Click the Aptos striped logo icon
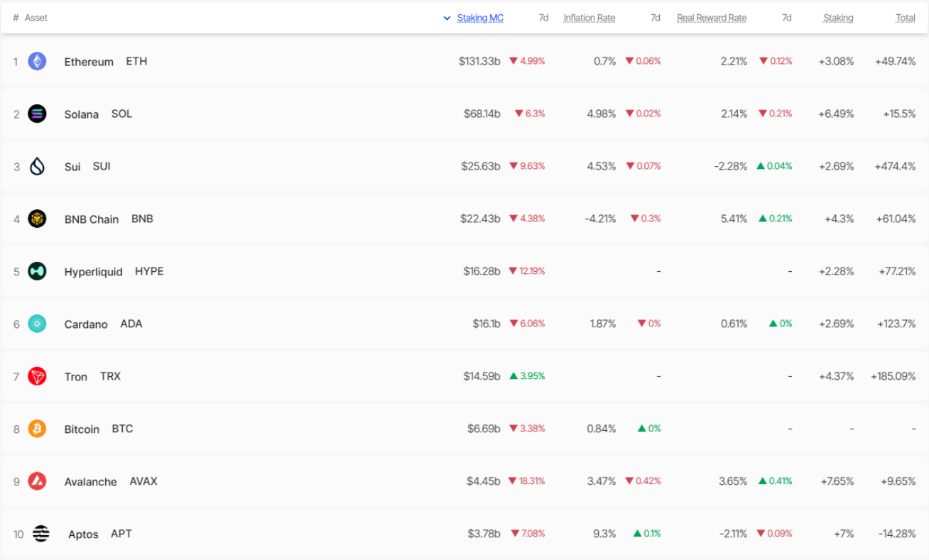Viewport: 929px width, 560px height. (41, 534)
